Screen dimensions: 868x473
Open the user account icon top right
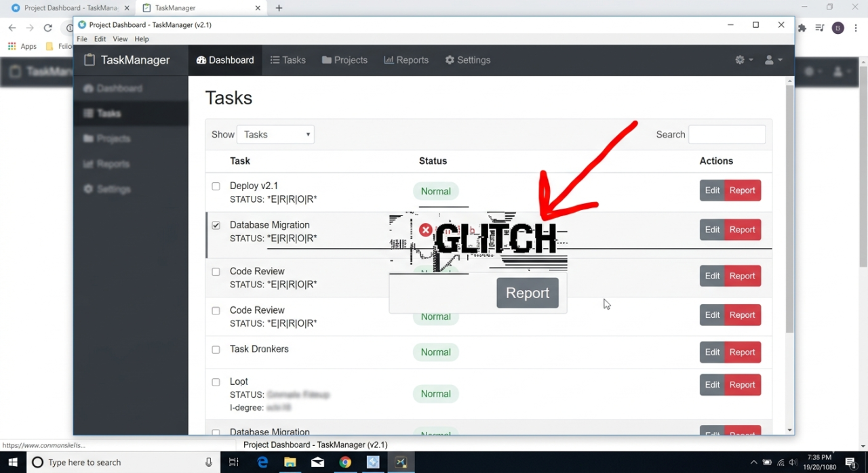coord(770,60)
